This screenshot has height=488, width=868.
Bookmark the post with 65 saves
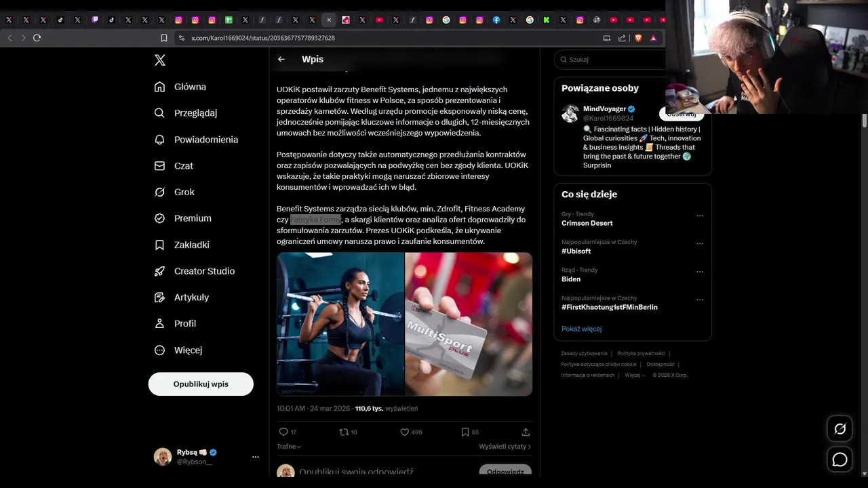coord(465,432)
